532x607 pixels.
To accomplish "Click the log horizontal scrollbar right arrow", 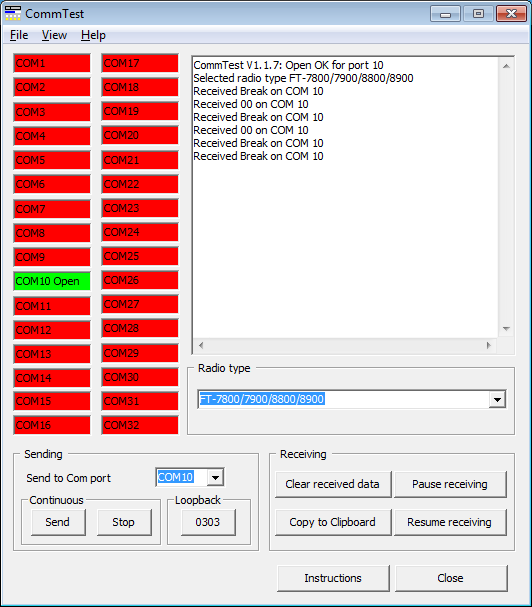I will pyautogui.click(x=489, y=345).
